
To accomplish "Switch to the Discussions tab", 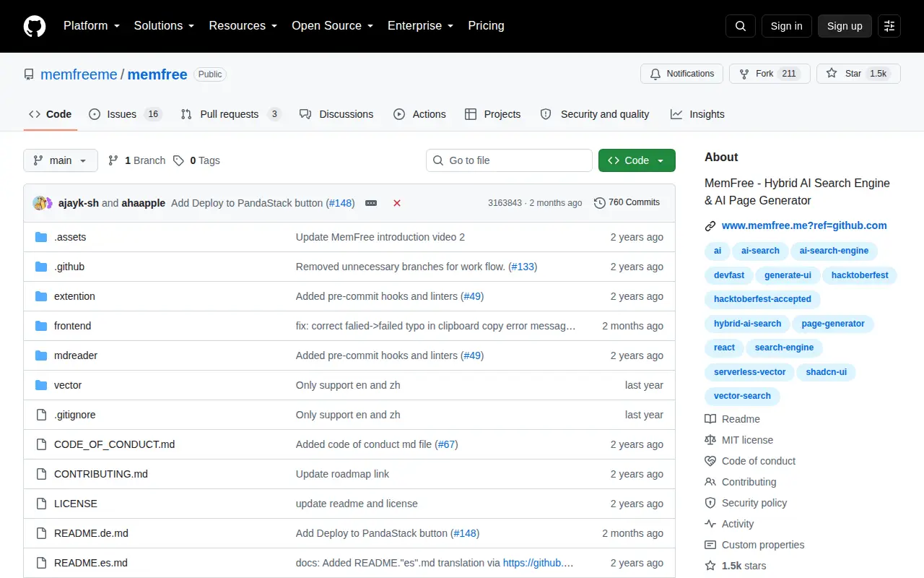I will tap(336, 114).
